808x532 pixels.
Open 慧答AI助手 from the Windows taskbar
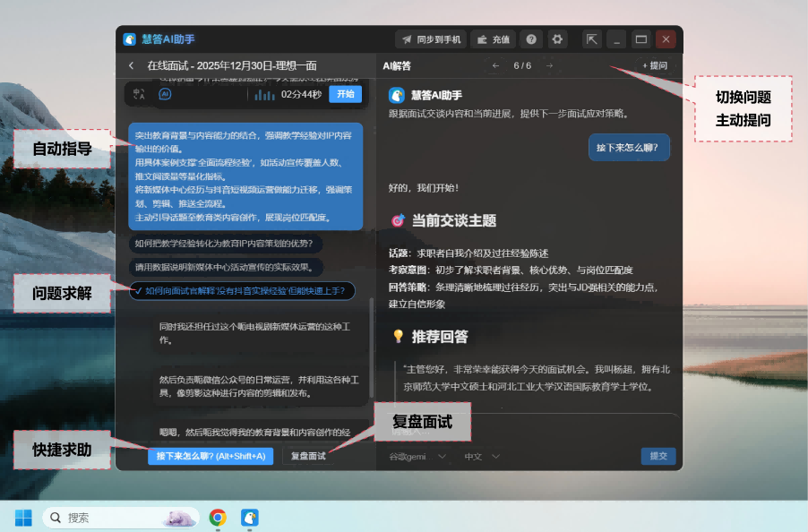click(x=250, y=518)
